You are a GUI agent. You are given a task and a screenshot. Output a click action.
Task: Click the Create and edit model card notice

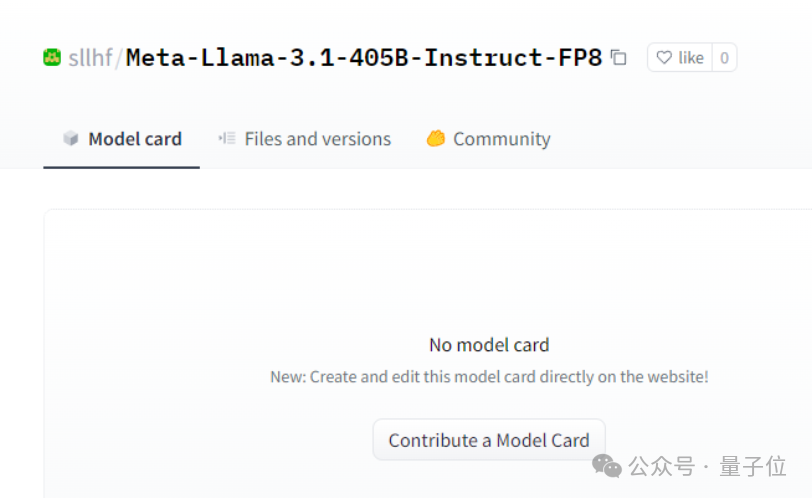(489, 377)
